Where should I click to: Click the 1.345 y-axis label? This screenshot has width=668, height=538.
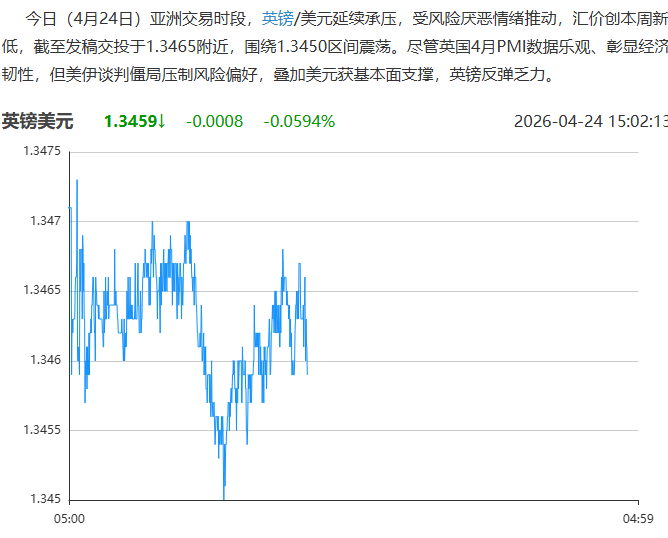coord(45,499)
